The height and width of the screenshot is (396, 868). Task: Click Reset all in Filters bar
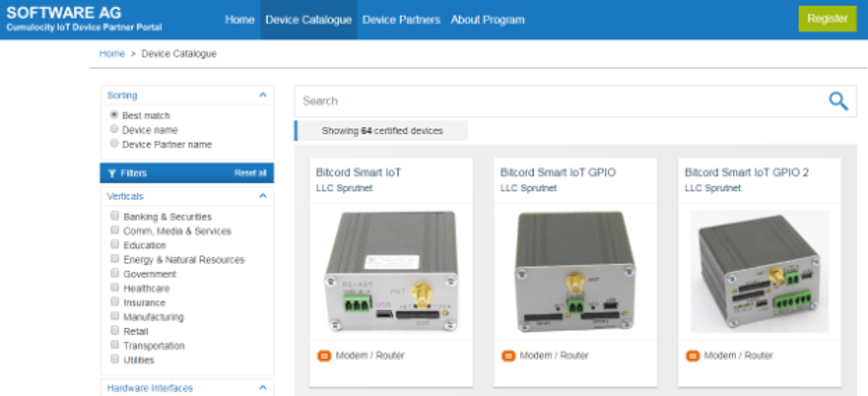click(250, 173)
